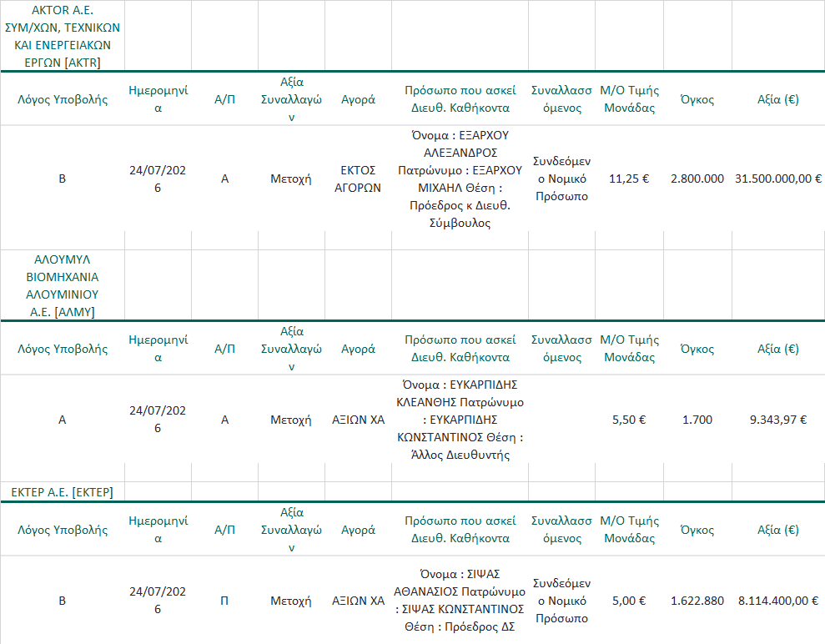Click Συνδεόμενο Νομικό Πρόσωπο in the ΣΙΨΑΣ row
Image resolution: width=825 pixels, height=644 pixels.
click(x=561, y=601)
